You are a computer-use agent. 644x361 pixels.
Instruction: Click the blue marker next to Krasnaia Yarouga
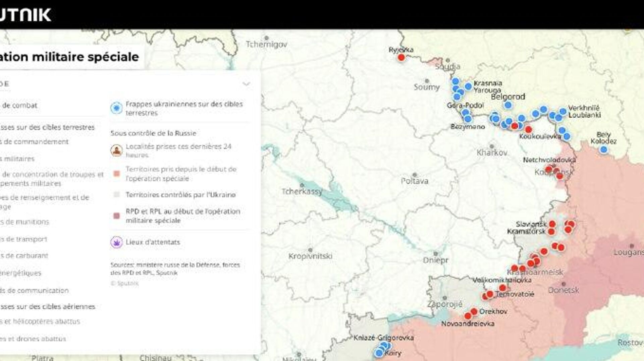[468, 87]
